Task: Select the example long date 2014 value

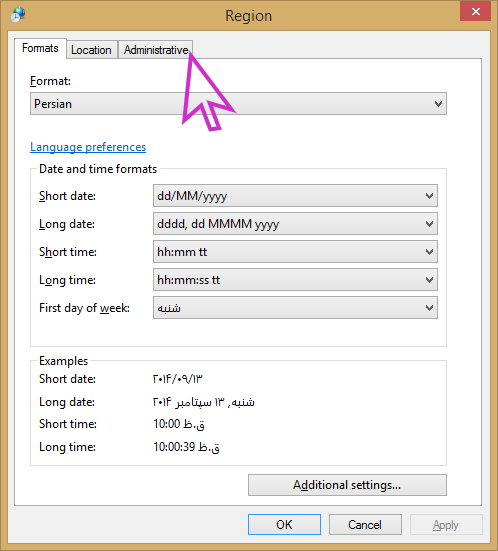Action: point(204,402)
